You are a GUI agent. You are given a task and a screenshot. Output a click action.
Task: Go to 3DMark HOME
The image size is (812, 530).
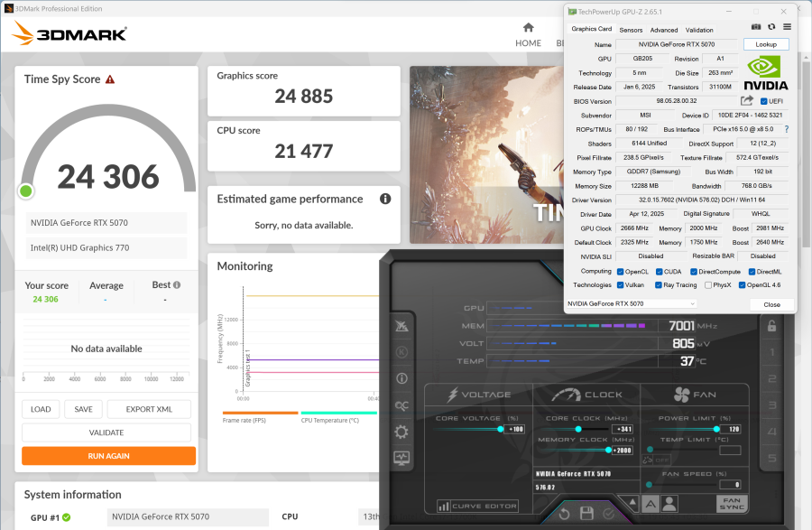[528, 34]
